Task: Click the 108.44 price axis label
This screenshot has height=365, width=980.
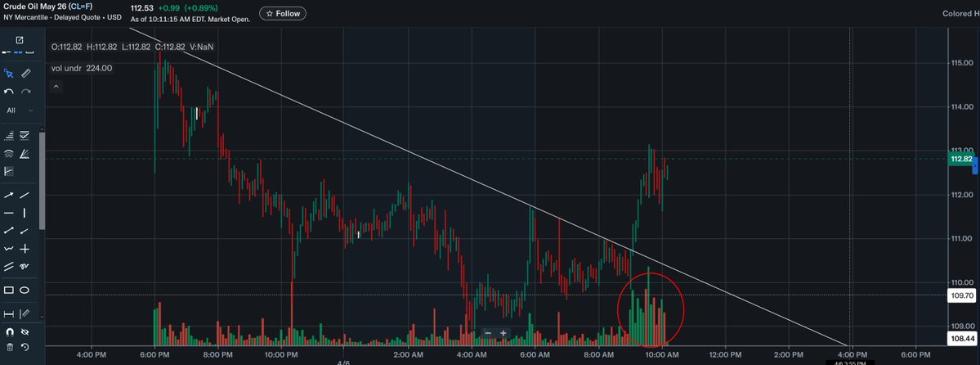Action: coord(963,339)
